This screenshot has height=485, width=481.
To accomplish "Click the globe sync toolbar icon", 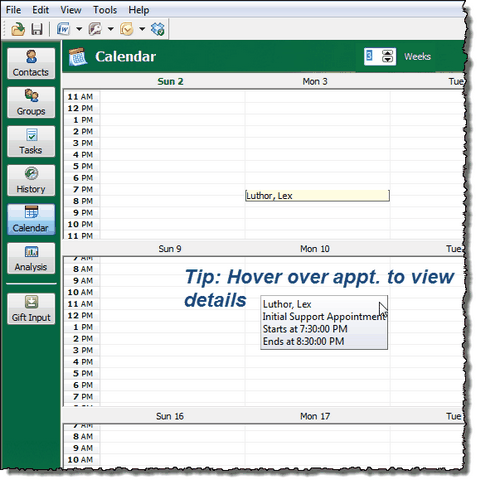I will pos(157,29).
